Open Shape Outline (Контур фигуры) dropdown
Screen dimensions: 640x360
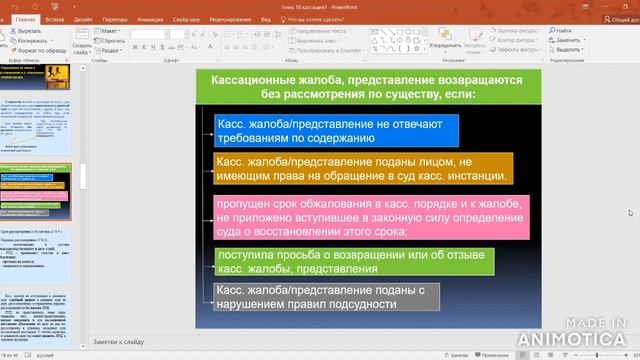tap(513, 40)
